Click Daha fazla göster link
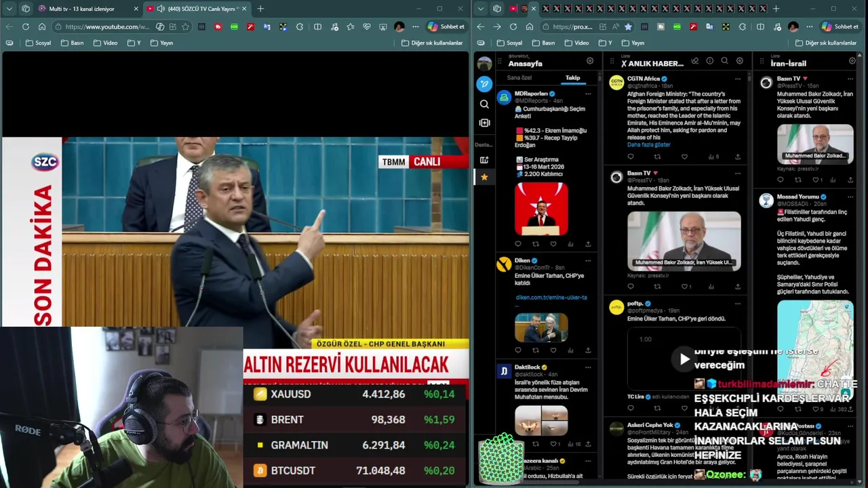This screenshot has width=868, height=488. [648, 144]
